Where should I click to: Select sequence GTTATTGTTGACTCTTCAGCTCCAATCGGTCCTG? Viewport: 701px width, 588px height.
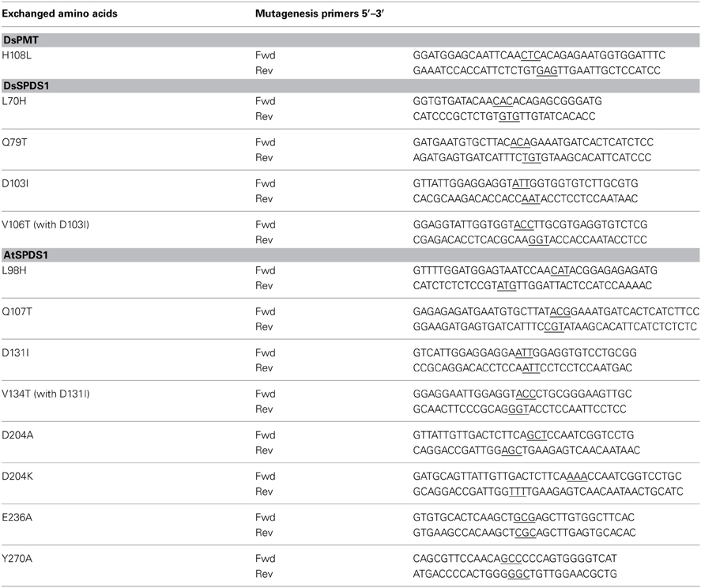pos(523,435)
